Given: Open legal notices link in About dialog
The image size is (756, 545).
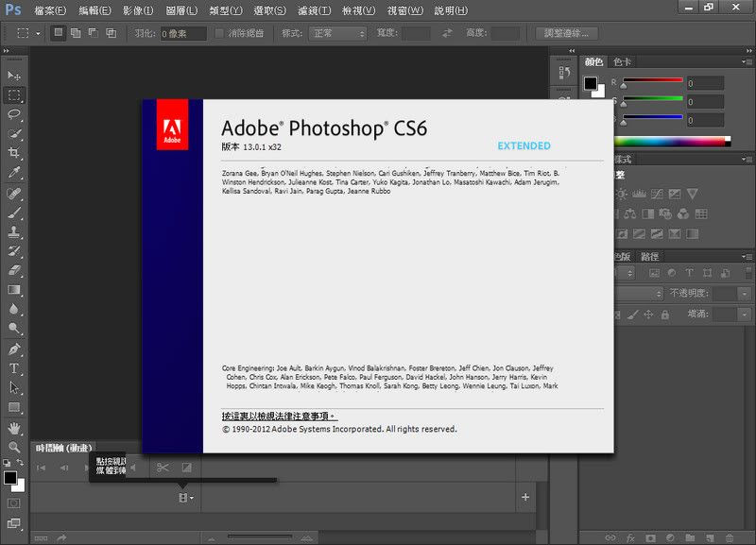Looking at the screenshot, I should coord(280,416).
